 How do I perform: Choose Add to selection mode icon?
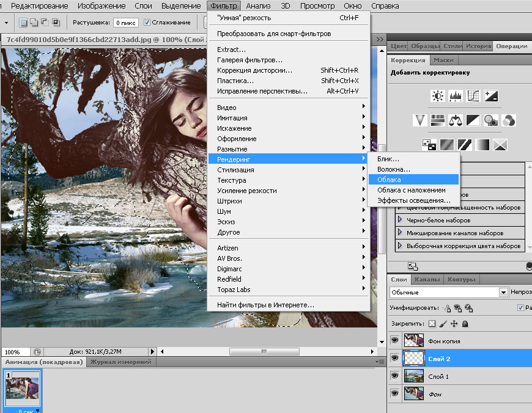pos(34,23)
